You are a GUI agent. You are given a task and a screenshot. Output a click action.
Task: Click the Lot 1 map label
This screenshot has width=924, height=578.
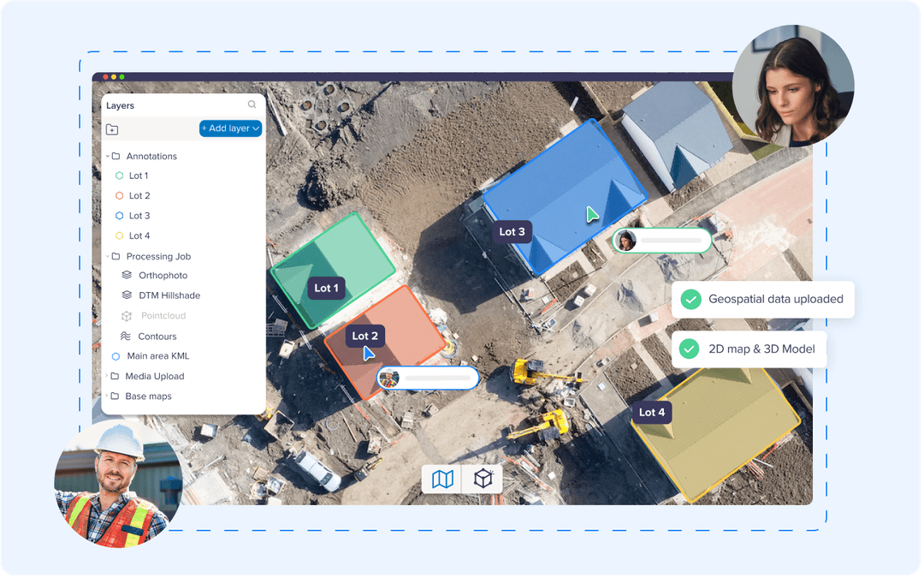click(327, 289)
